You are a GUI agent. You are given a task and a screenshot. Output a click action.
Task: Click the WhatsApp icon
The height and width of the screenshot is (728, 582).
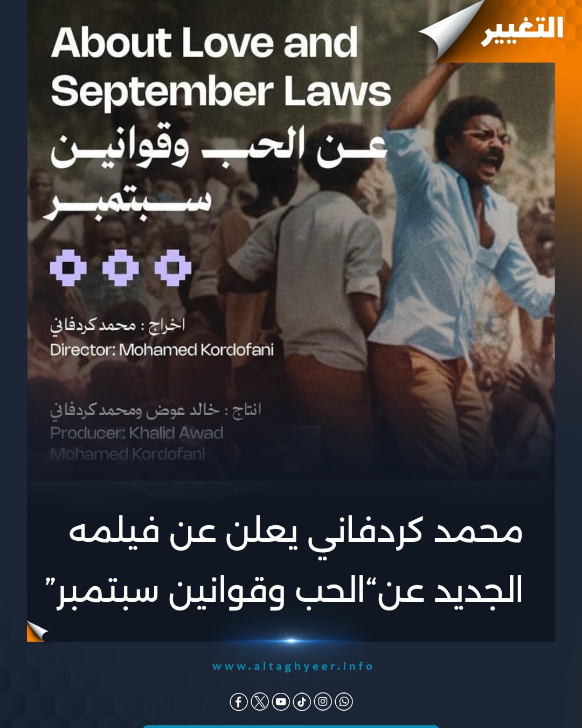pyautogui.click(x=344, y=702)
